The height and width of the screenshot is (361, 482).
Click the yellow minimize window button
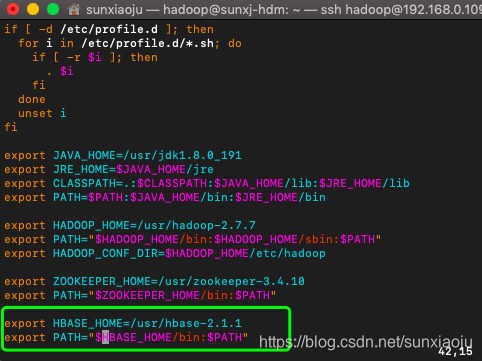tap(33, 9)
